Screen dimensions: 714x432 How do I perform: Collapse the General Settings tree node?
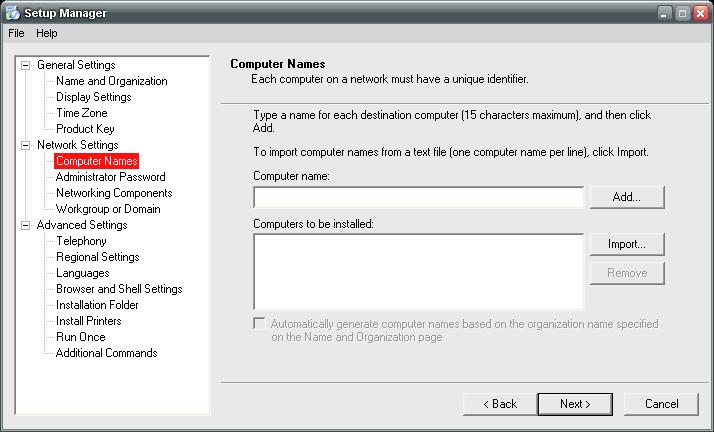[26, 65]
